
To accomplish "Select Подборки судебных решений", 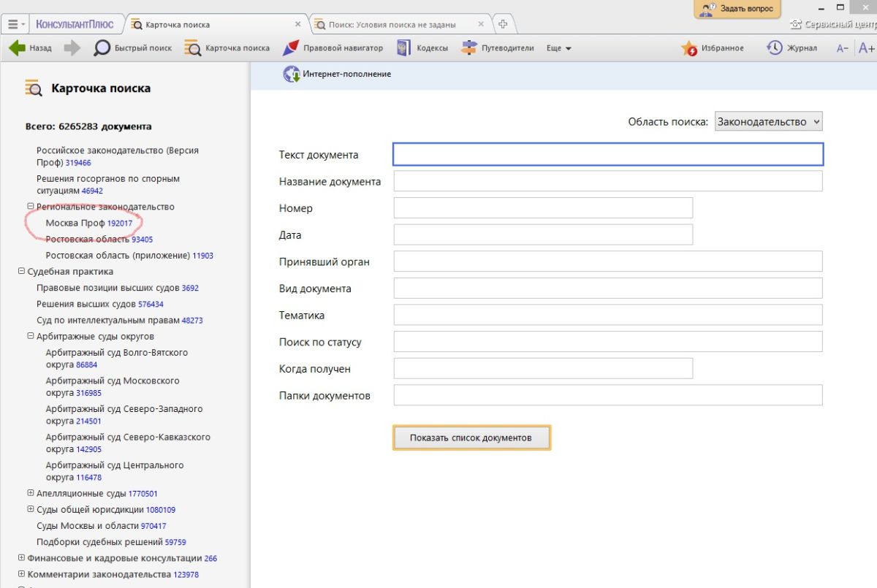I will tap(111, 542).
